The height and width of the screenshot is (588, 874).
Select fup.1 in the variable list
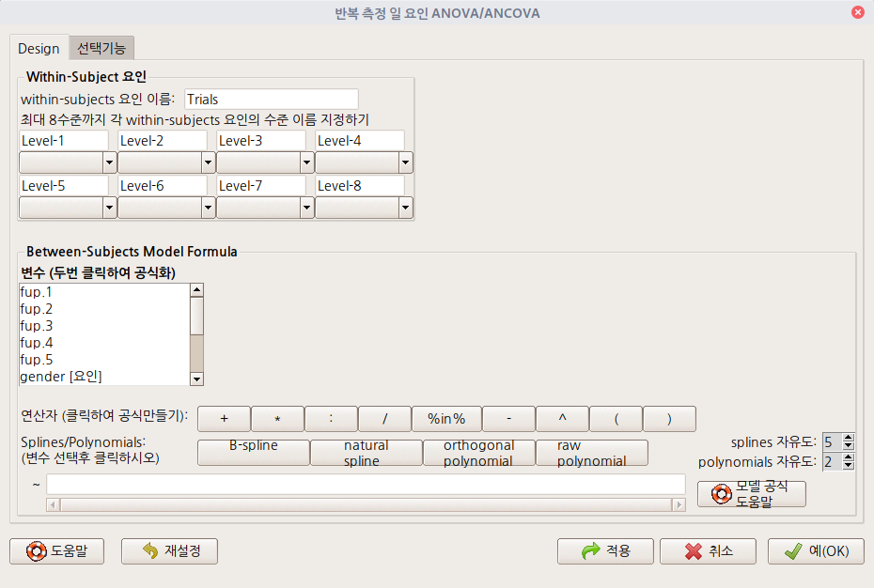tap(104, 292)
